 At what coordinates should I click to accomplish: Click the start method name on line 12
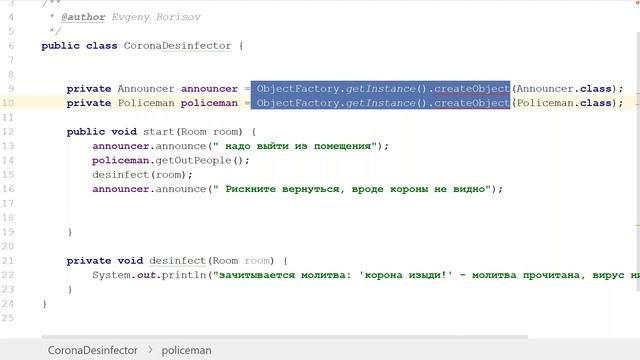click(158, 131)
